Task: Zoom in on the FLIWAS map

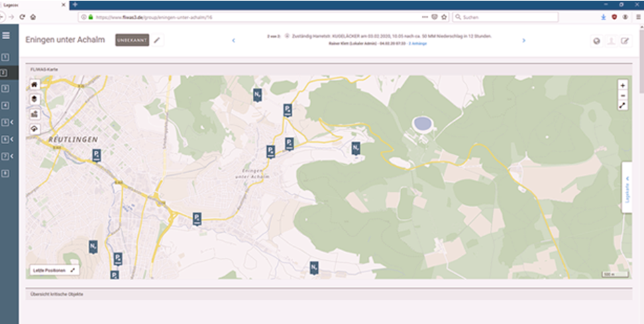Action: pyautogui.click(x=623, y=85)
